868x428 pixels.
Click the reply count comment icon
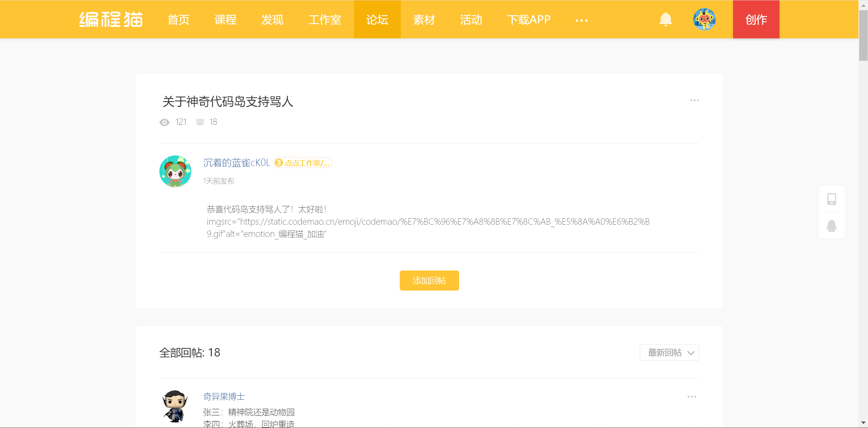pos(200,123)
